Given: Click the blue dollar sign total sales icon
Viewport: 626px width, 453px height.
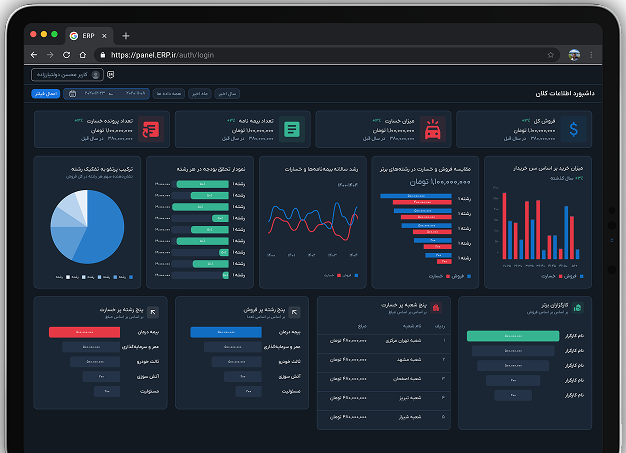Looking at the screenshot, I should pos(574,129).
